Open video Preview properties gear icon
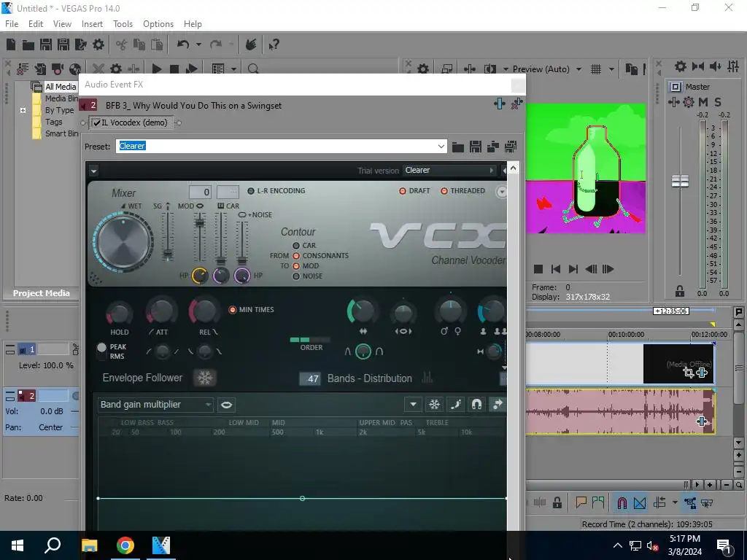The image size is (747, 560). pyautogui.click(x=423, y=69)
